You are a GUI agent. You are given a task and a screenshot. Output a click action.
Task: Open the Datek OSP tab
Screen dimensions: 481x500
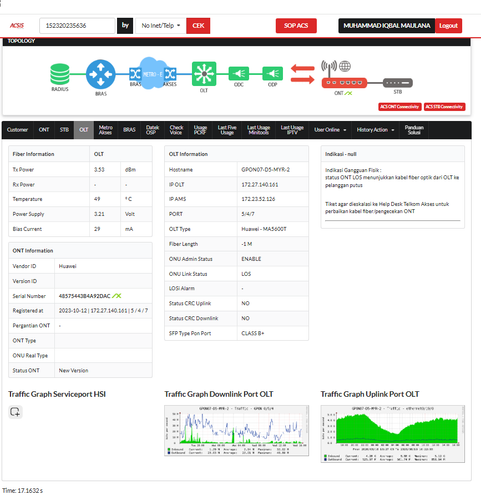click(152, 130)
